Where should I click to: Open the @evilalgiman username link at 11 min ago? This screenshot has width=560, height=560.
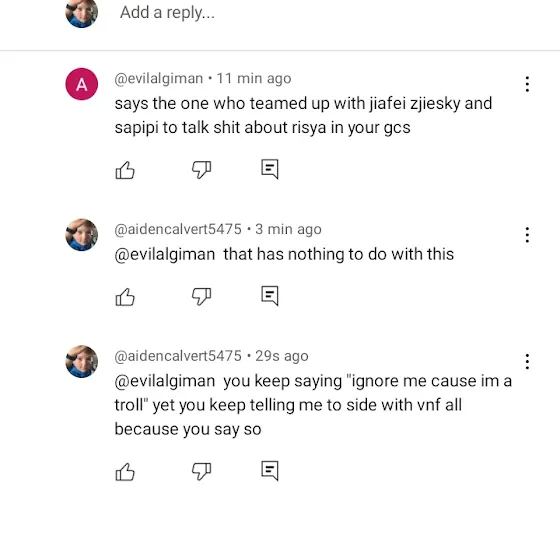pyautogui.click(x=159, y=78)
